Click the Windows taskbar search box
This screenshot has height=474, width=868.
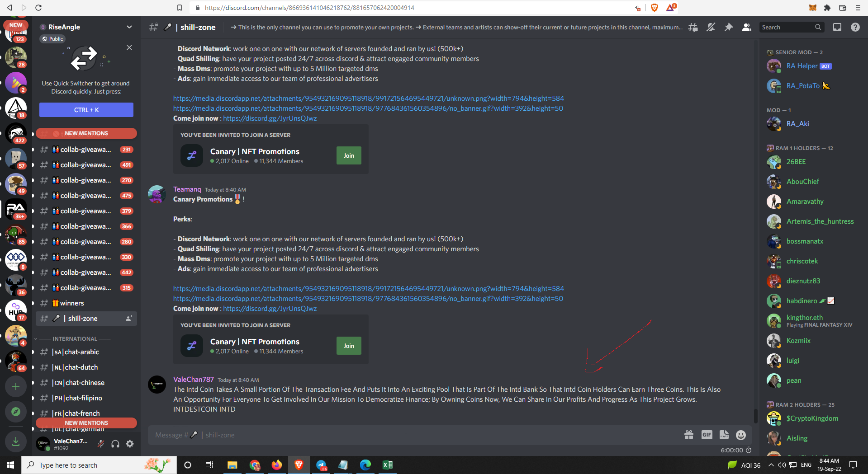[99, 465]
